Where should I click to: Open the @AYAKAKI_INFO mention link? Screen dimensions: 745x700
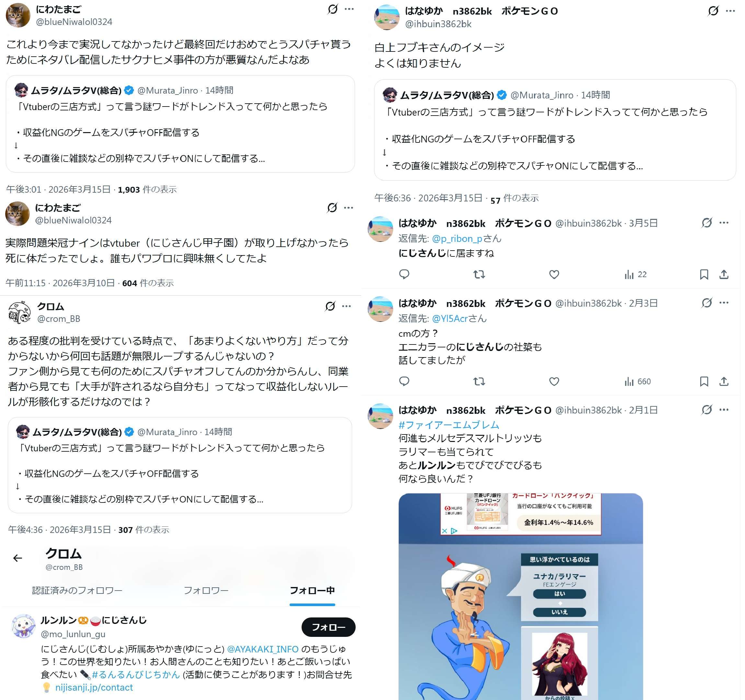pyautogui.click(x=263, y=649)
